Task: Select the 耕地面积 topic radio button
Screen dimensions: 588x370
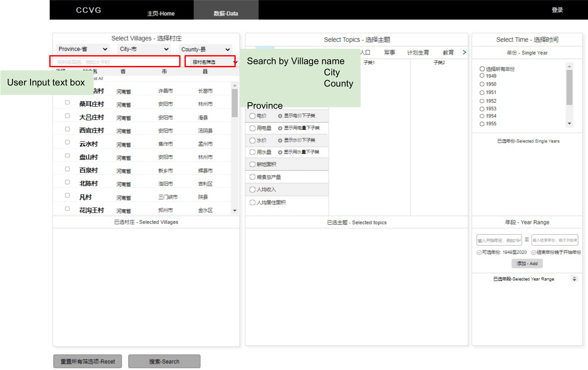Action: click(252, 164)
